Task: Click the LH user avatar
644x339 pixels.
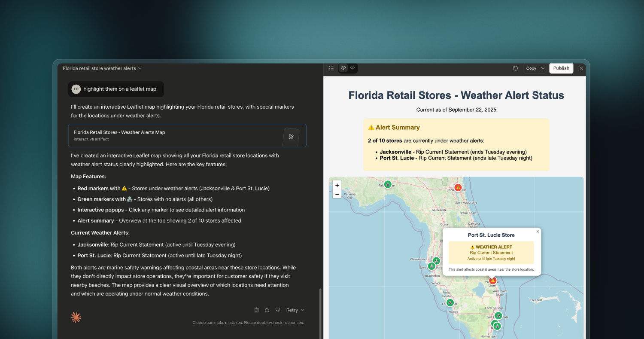Action: pos(76,89)
